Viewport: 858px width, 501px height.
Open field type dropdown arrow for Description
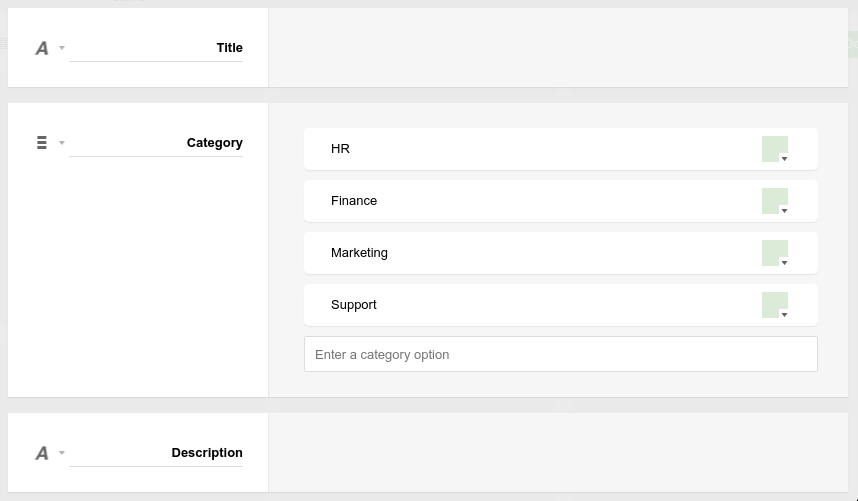[62, 453]
